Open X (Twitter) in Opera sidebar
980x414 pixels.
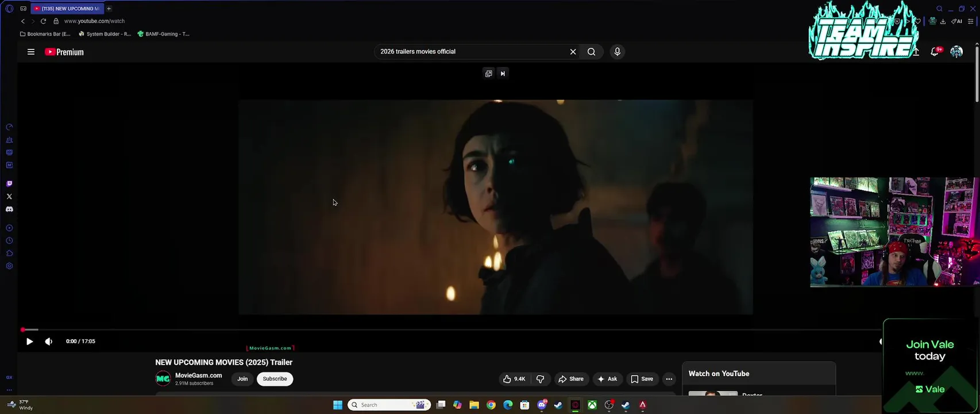(9, 197)
